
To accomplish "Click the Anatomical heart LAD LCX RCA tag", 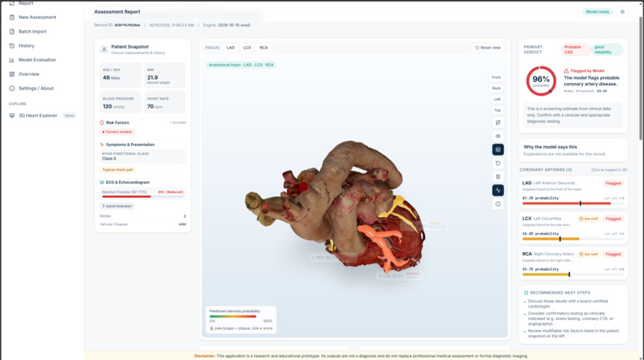I will pyautogui.click(x=241, y=65).
